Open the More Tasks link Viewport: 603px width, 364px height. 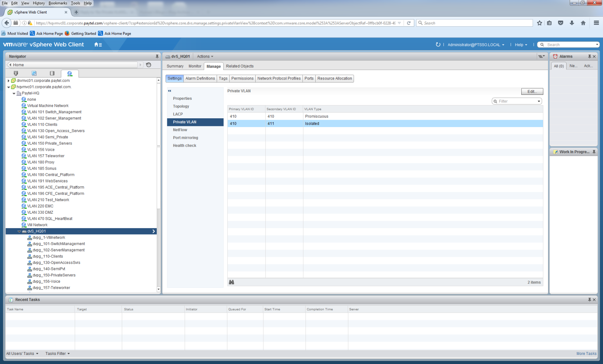click(x=586, y=354)
